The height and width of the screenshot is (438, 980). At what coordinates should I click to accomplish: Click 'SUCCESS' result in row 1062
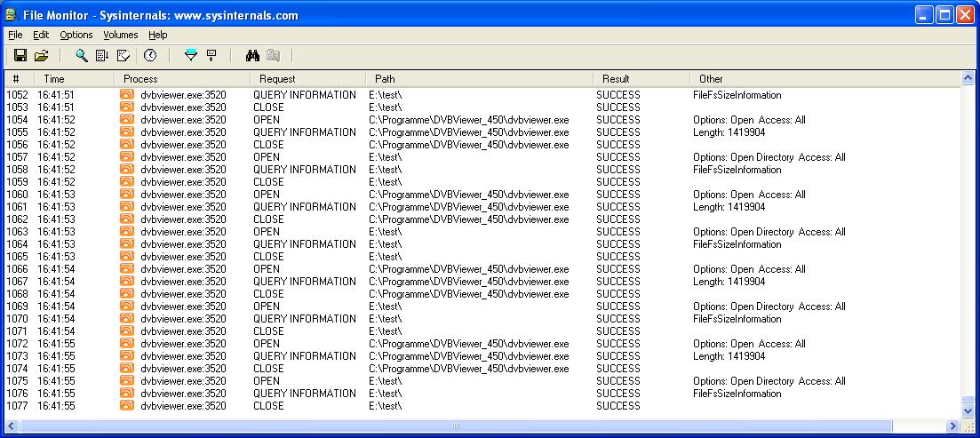pyautogui.click(x=618, y=219)
